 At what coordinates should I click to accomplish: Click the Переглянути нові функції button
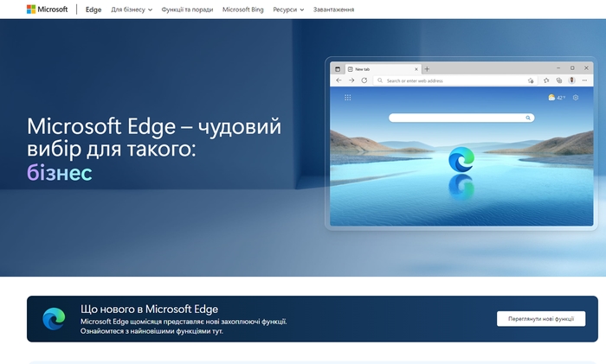(541, 319)
